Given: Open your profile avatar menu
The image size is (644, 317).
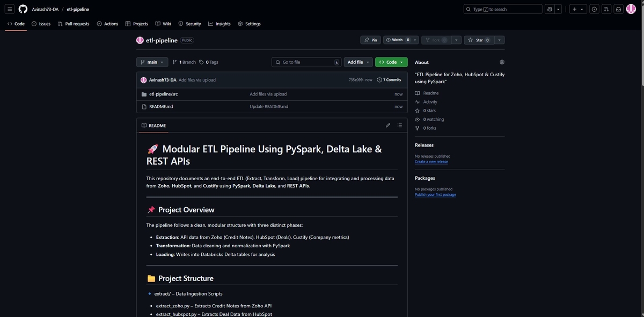Looking at the screenshot, I should click(x=631, y=9).
